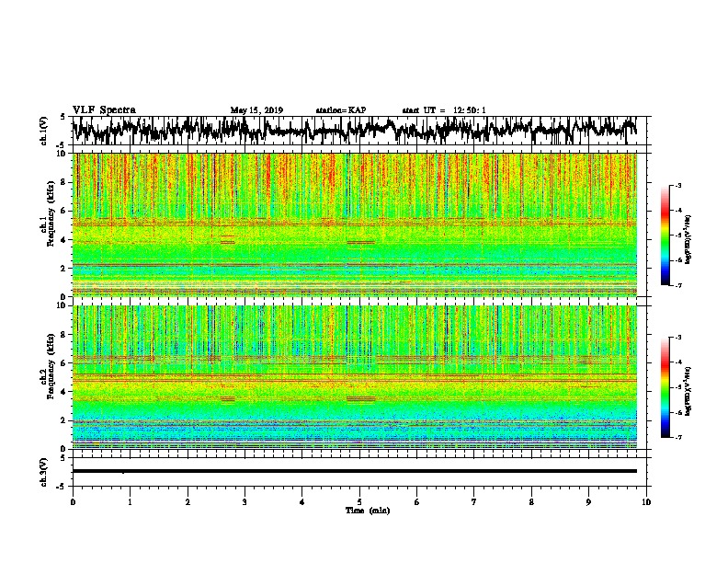This screenshot has width=728, height=563.
Task: Click the ch.1 voltage waveform trace
Action: click(x=354, y=131)
